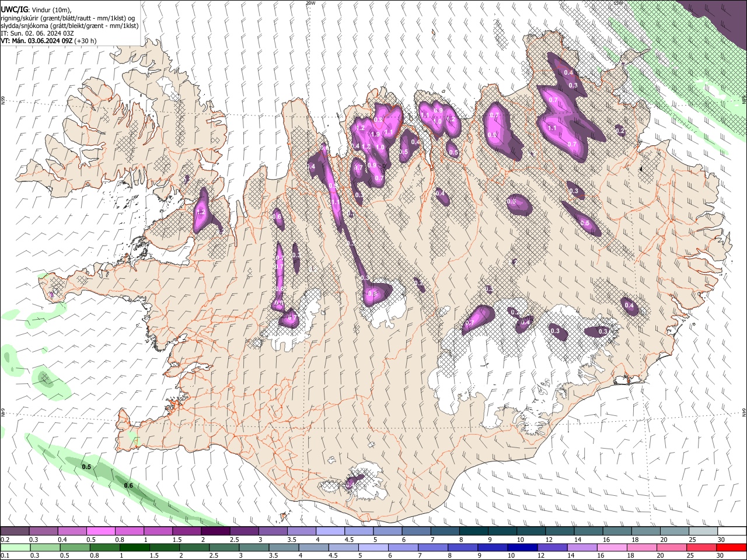The width and height of the screenshot is (747, 560).
Task: Click the pale green rain swatch starting at 0.1
Action: pyautogui.click(x=15, y=547)
